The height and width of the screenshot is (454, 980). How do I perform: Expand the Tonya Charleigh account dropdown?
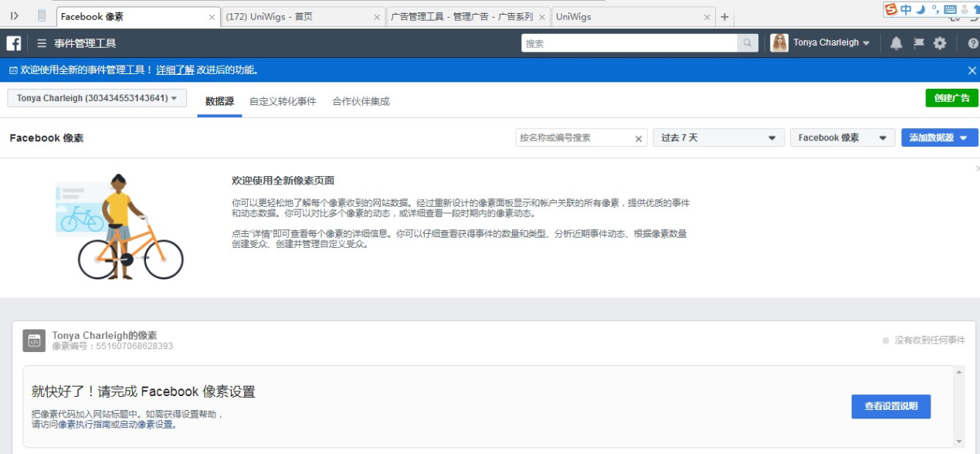pyautogui.click(x=97, y=98)
